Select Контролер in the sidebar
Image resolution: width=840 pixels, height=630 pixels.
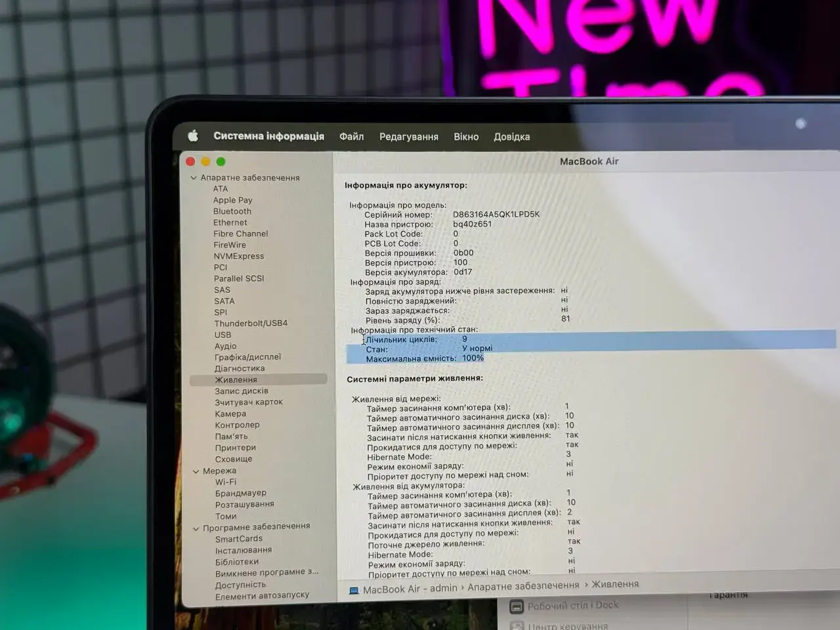click(x=238, y=425)
